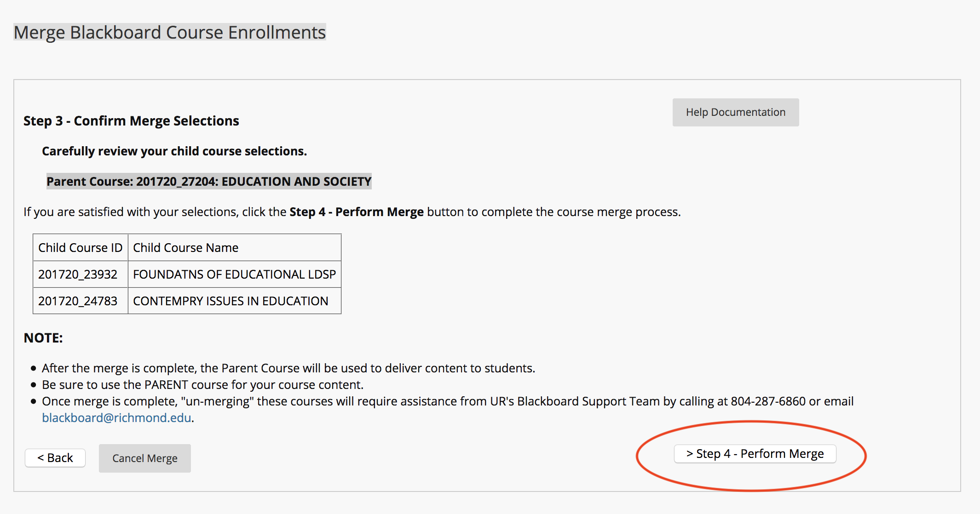Click the 804-287-6860 support phone number
The width and height of the screenshot is (980, 514).
(768, 401)
